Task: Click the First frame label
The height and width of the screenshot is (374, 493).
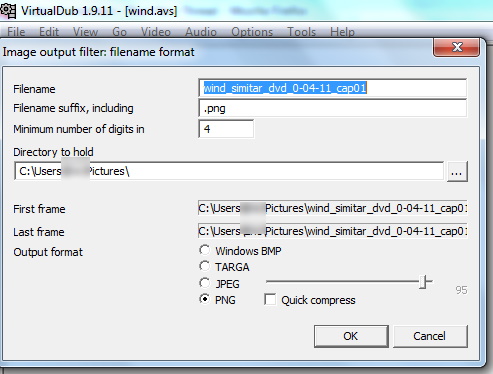Action: click(x=39, y=209)
